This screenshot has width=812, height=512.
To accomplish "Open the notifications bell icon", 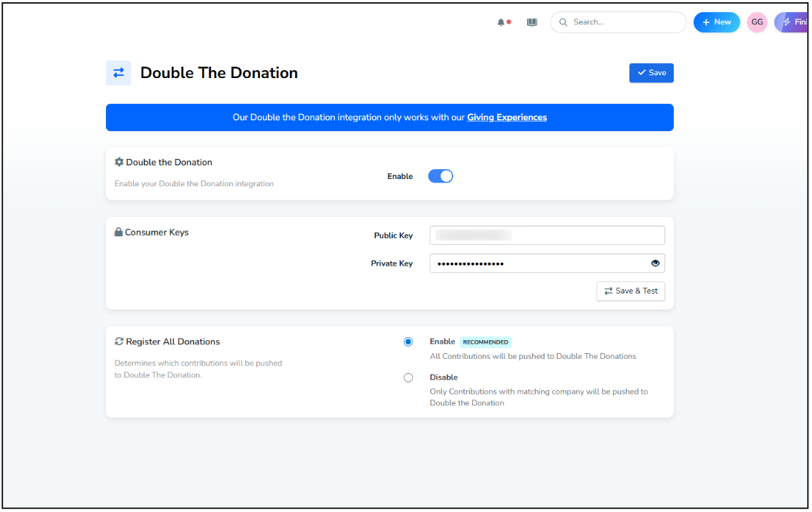I will pyautogui.click(x=501, y=22).
